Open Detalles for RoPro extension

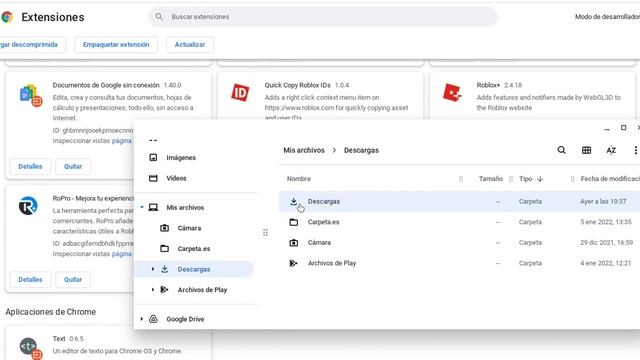point(30,280)
